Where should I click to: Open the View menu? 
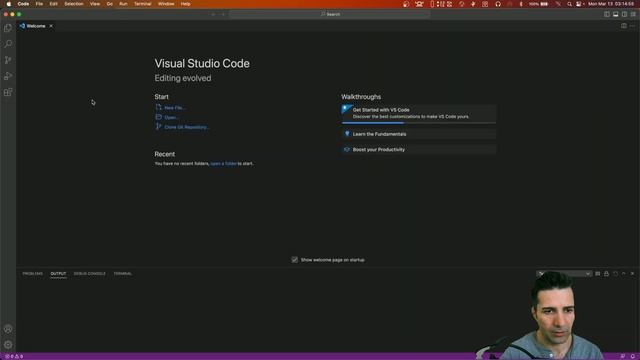[95, 4]
